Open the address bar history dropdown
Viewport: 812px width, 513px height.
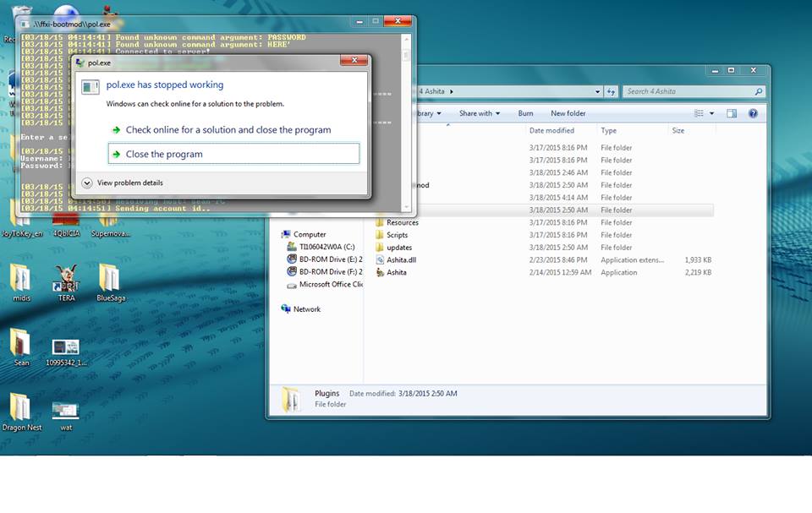[x=597, y=91]
